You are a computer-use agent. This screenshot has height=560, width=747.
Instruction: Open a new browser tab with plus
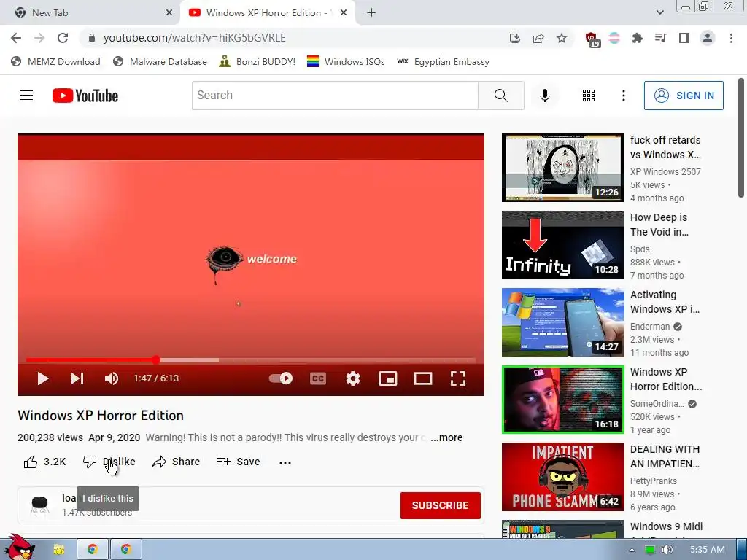tap(371, 13)
